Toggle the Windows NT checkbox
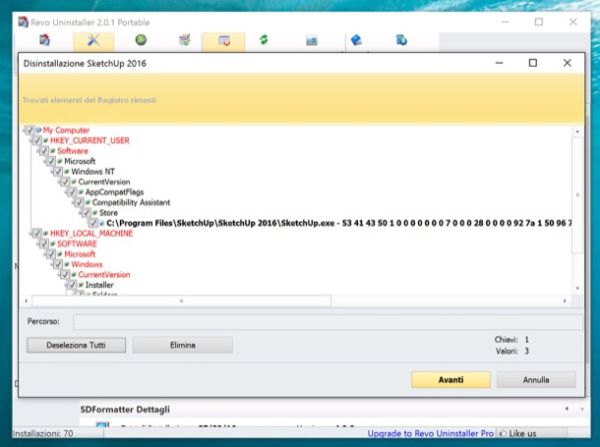600x447 pixels. click(x=58, y=171)
